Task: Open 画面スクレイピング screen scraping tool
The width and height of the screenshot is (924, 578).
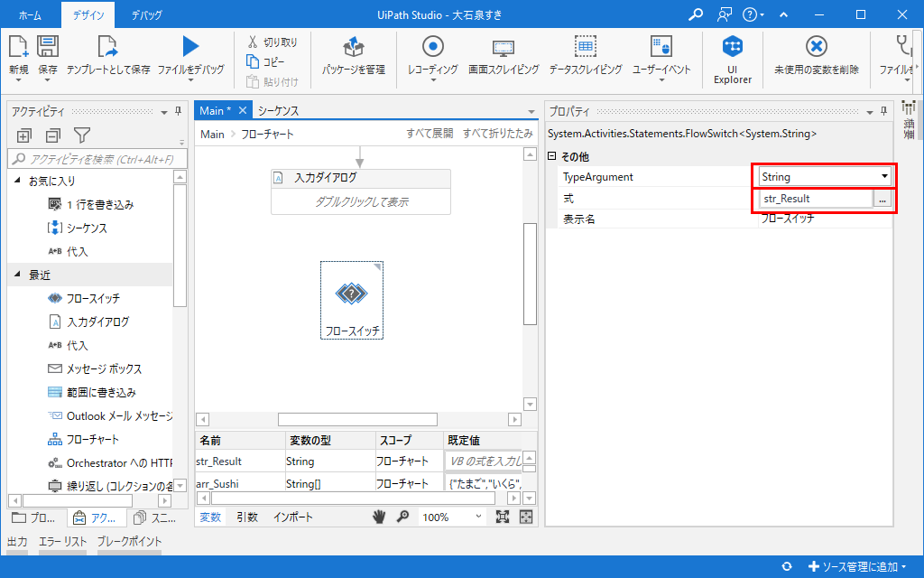Action: coord(504,56)
